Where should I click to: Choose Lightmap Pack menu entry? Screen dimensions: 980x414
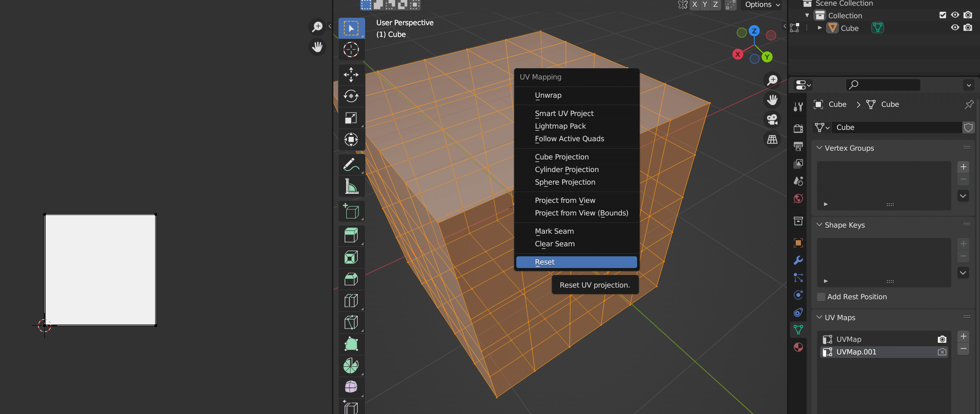(x=577, y=126)
